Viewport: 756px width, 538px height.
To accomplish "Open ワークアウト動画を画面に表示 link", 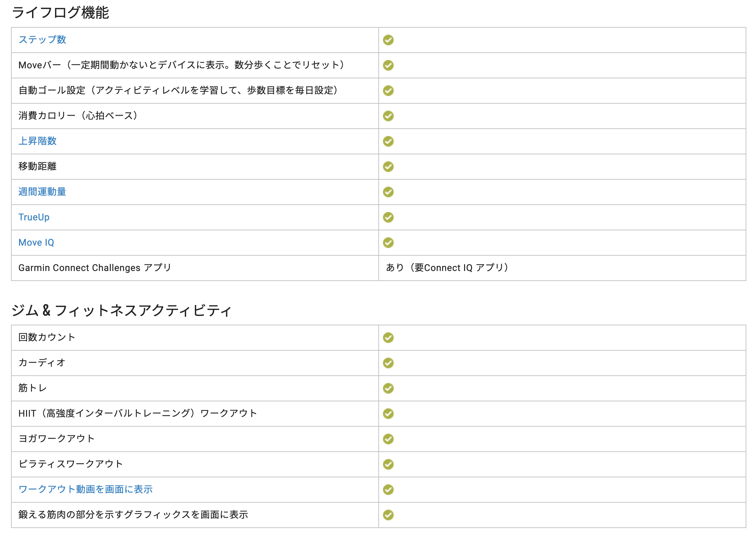I will pos(85,489).
